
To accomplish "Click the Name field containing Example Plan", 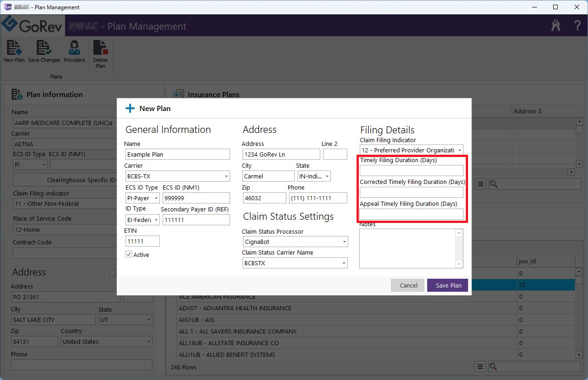I will coord(178,155).
